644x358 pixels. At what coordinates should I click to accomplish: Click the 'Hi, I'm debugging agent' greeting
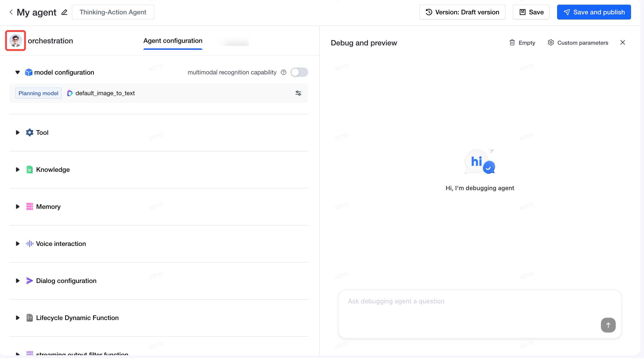(x=480, y=188)
